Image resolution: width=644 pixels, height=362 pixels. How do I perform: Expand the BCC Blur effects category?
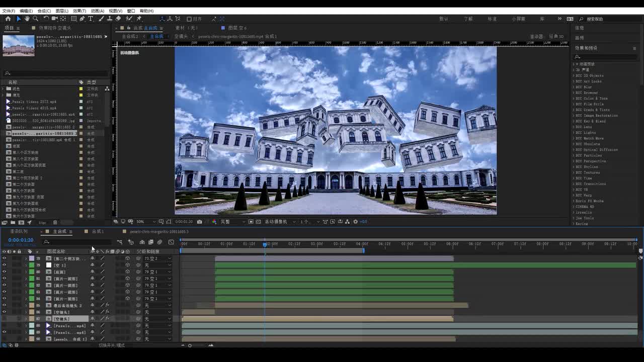click(x=584, y=87)
